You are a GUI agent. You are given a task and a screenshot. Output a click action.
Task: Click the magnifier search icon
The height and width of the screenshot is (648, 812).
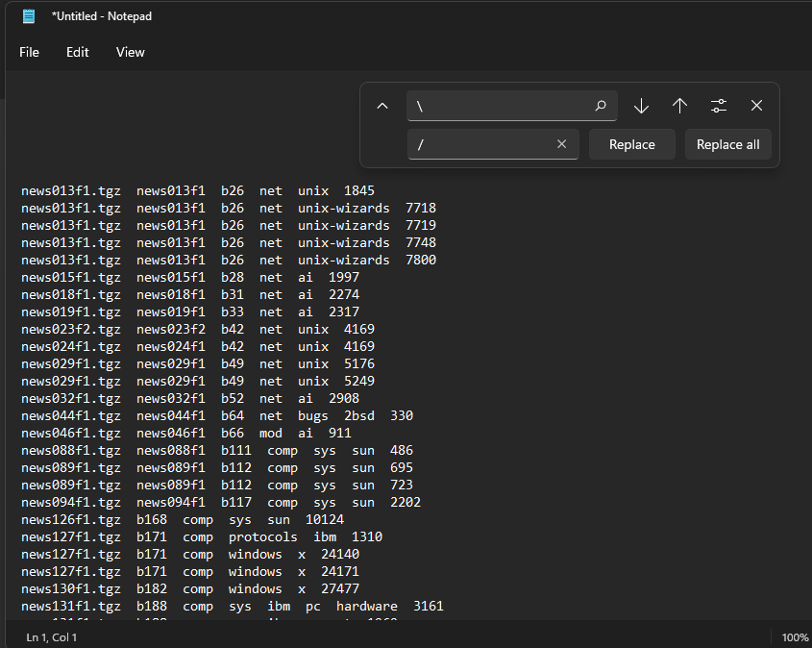[601, 106]
